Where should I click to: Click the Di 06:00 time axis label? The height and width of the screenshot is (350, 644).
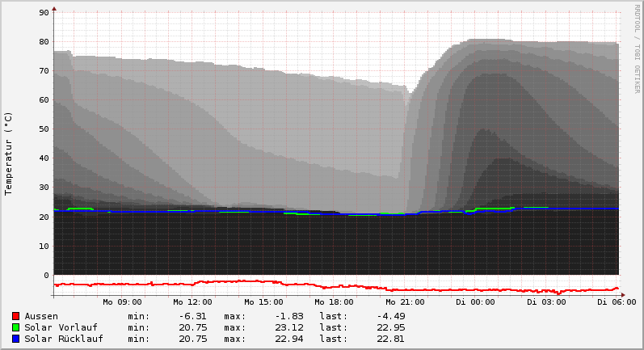pos(616,302)
